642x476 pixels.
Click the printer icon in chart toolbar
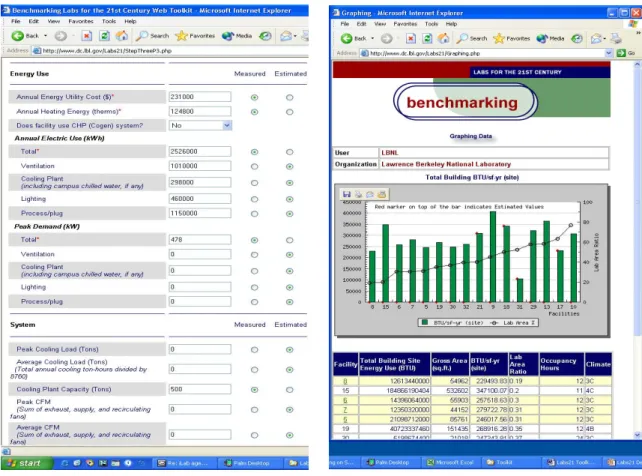click(358, 194)
